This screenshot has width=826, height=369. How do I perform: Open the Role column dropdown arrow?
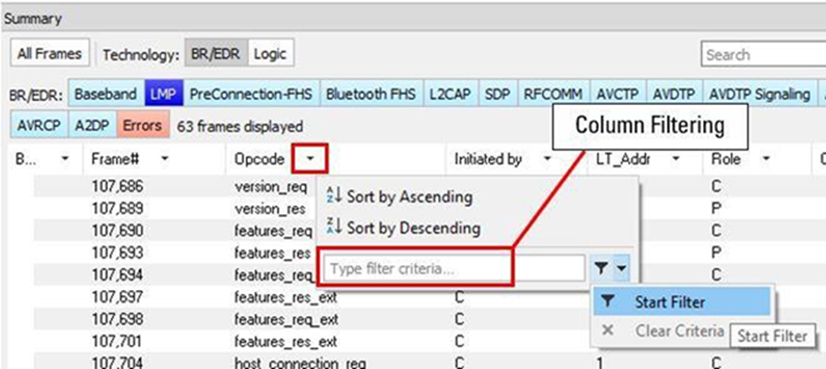coord(766,158)
